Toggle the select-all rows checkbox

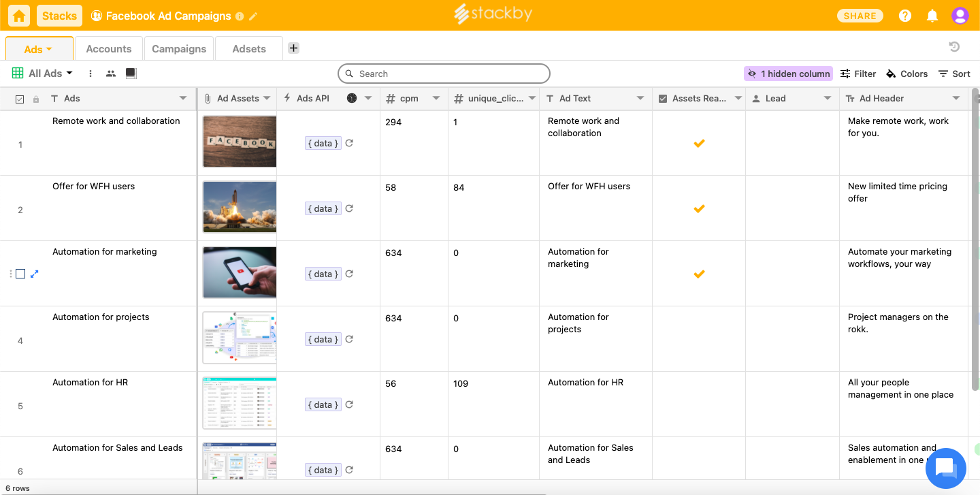pos(20,99)
